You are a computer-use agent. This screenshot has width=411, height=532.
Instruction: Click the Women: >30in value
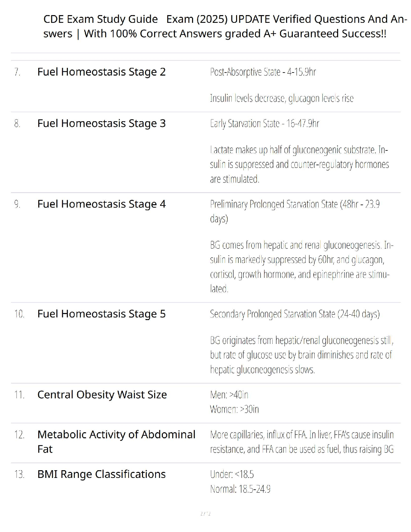[x=234, y=409]
